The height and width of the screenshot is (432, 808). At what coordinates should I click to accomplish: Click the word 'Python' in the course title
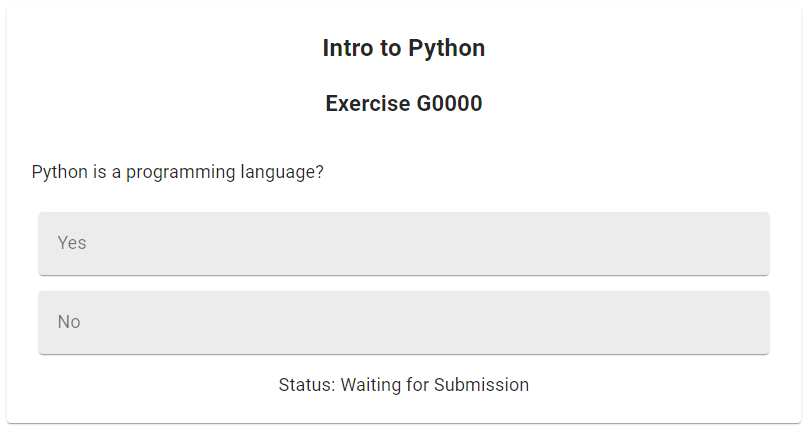click(446, 48)
